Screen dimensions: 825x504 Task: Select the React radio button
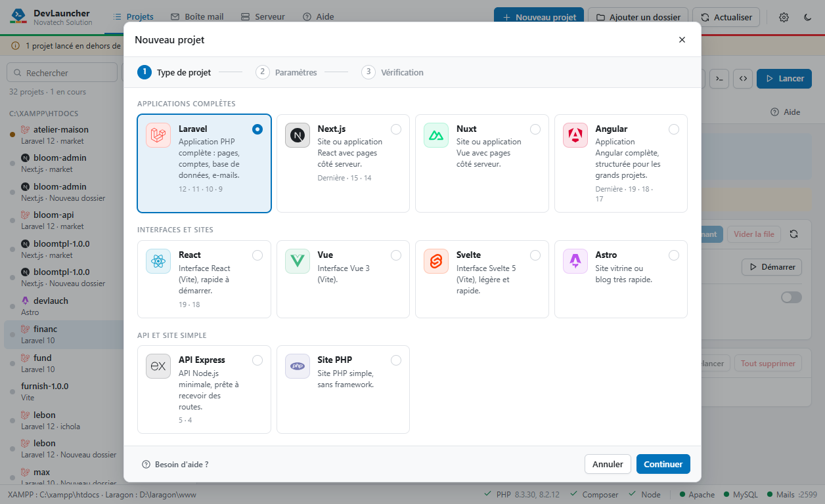pos(257,255)
